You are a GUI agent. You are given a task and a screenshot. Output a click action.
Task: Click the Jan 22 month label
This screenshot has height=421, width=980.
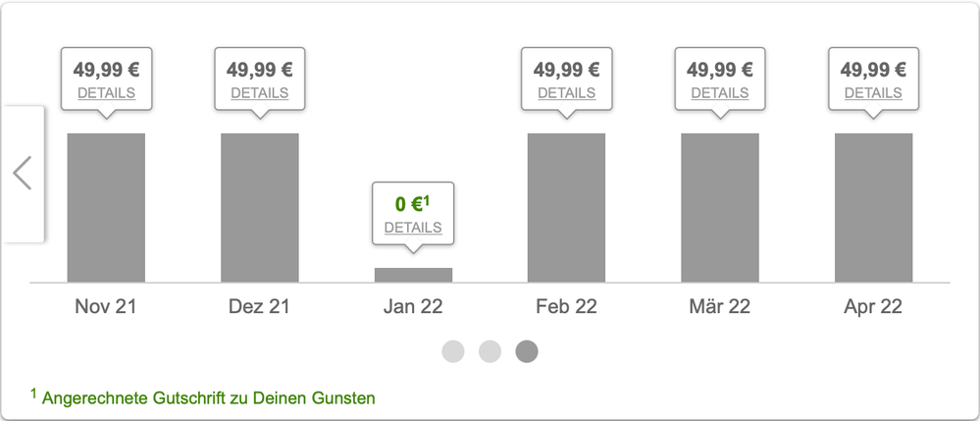click(413, 306)
